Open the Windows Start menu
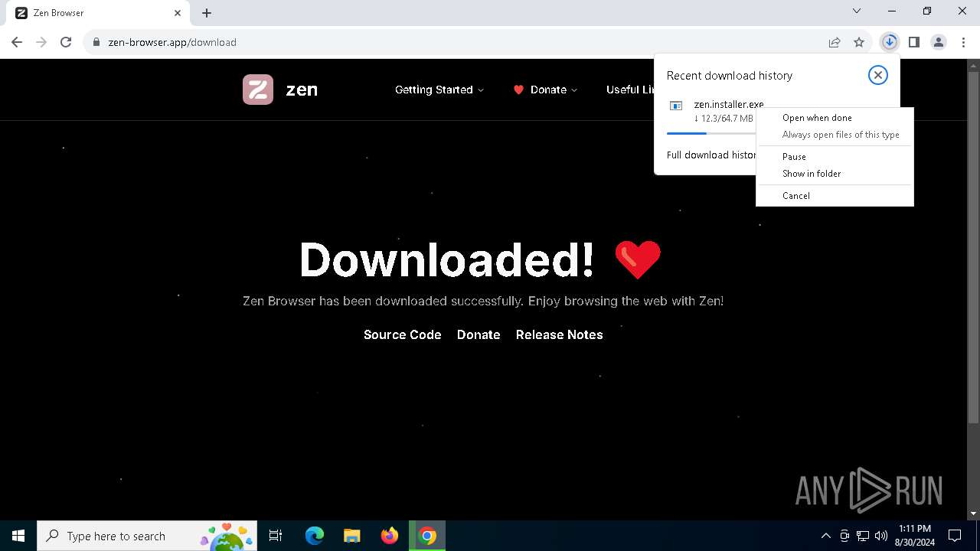This screenshot has width=980, height=551. 18,536
